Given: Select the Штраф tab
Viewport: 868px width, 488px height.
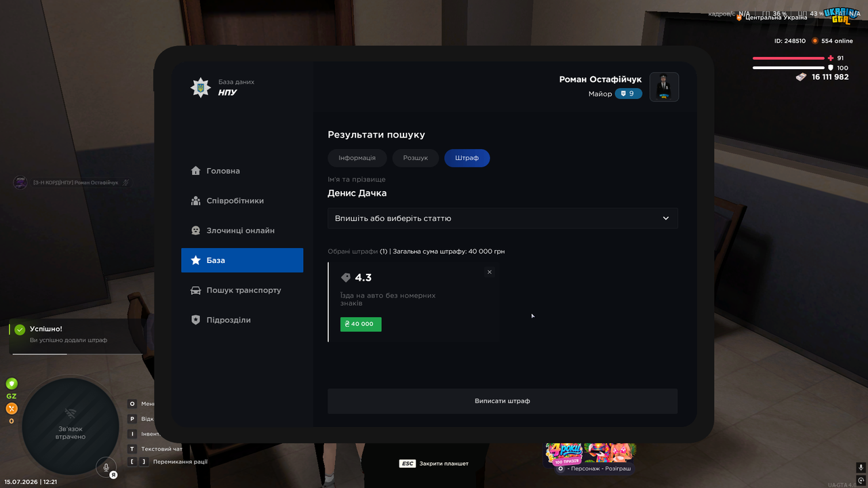Looking at the screenshot, I should coord(467,158).
